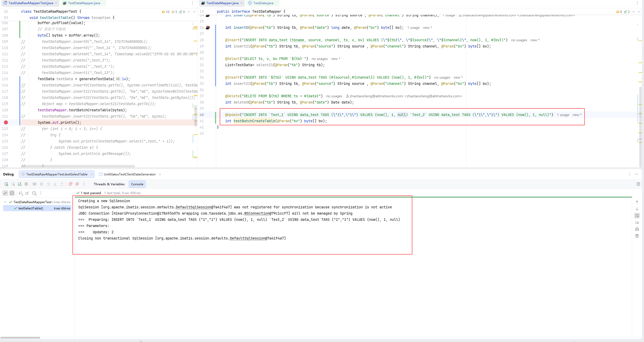Screen dimensions: 644x342
Task: Open the TestData.java editor tab
Action: click(x=263, y=3)
